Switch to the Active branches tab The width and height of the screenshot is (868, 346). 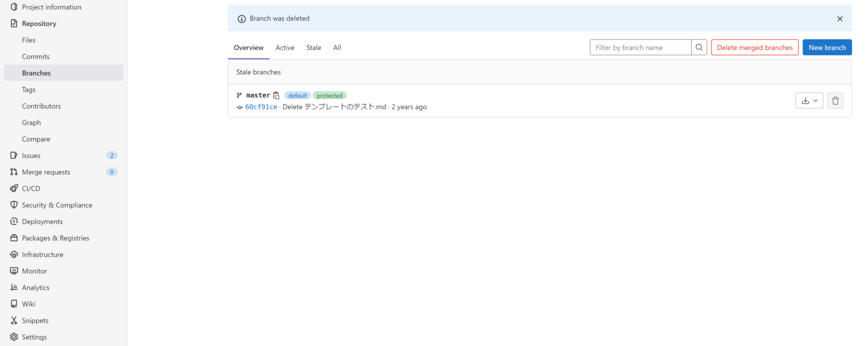285,47
